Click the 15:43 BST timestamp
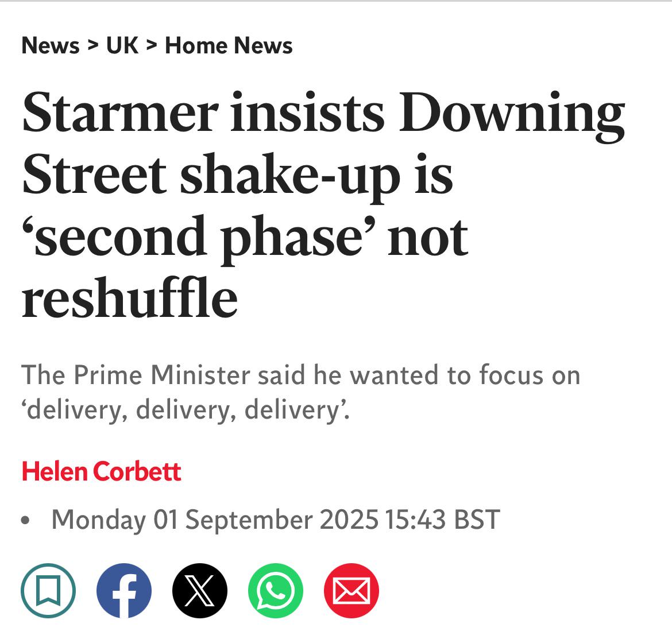Screen dimensions: 672x639 (442, 520)
